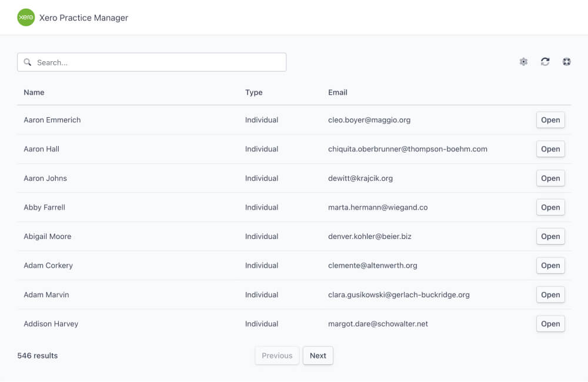Go to the Next results page

[318, 356]
